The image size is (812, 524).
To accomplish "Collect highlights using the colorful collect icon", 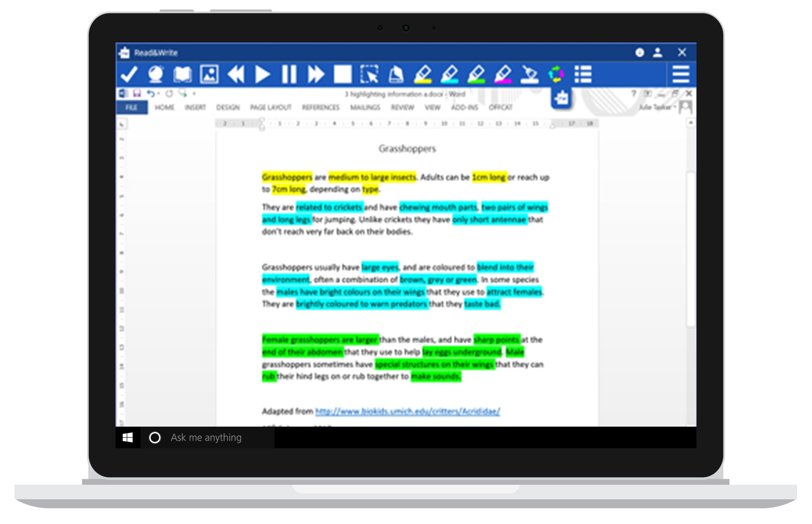I will (x=556, y=74).
